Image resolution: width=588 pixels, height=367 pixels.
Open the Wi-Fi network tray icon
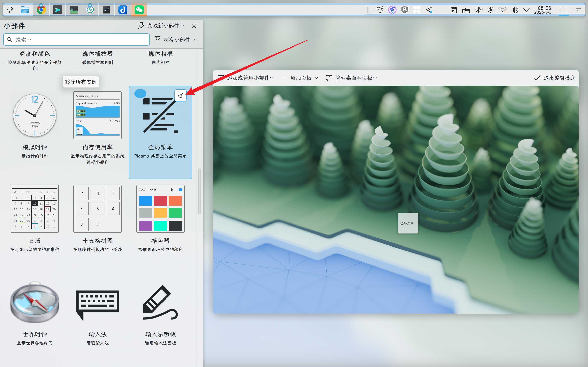pos(502,10)
